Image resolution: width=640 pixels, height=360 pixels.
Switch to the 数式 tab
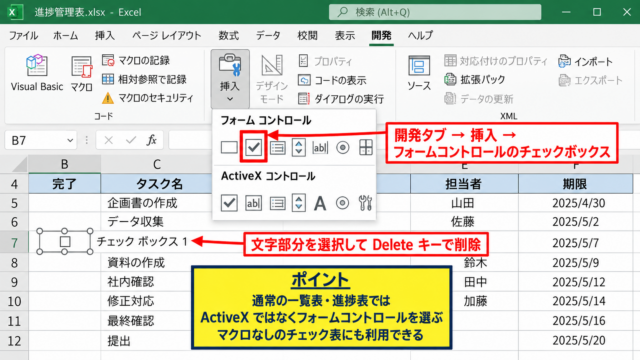[229, 36]
